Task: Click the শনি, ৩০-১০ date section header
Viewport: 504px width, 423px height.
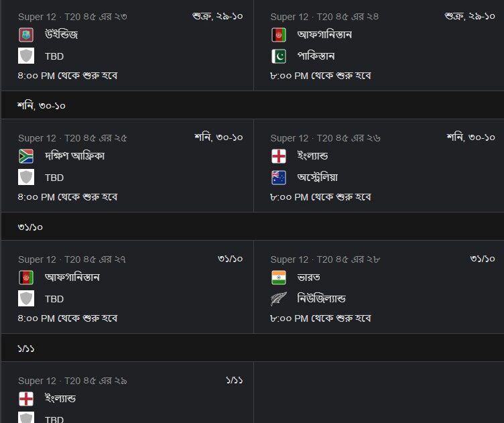Action: pyautogui.click(x=252, y=105)
